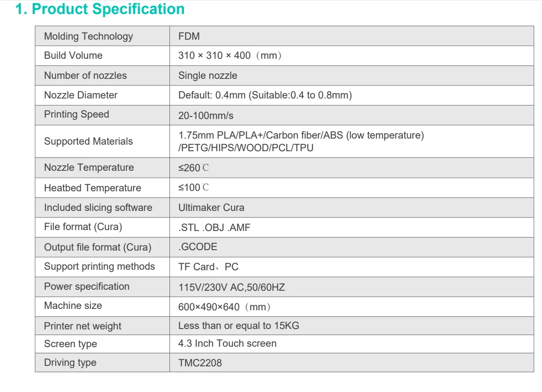Click the Ultimaker Cura value
This screenshot has height=392, width=542.
tap(211, 208)
